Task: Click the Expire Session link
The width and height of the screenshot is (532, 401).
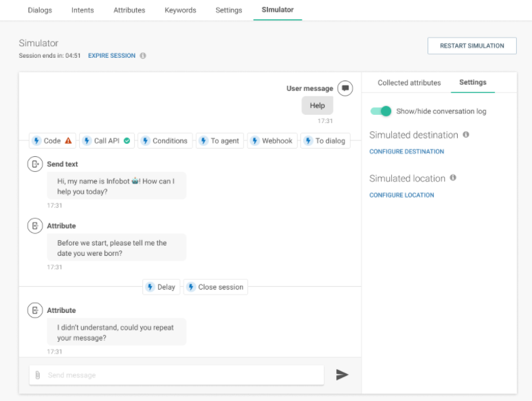Action: pos(111,56)
